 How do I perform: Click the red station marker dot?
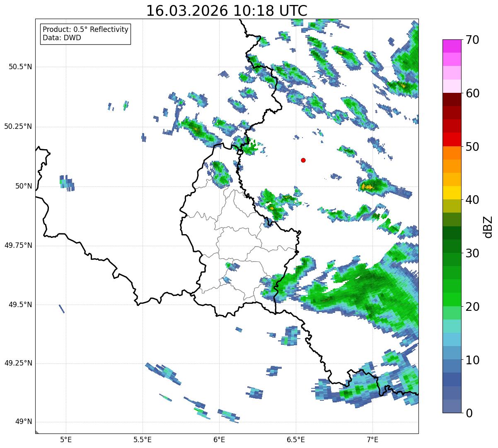pos(303,160)
